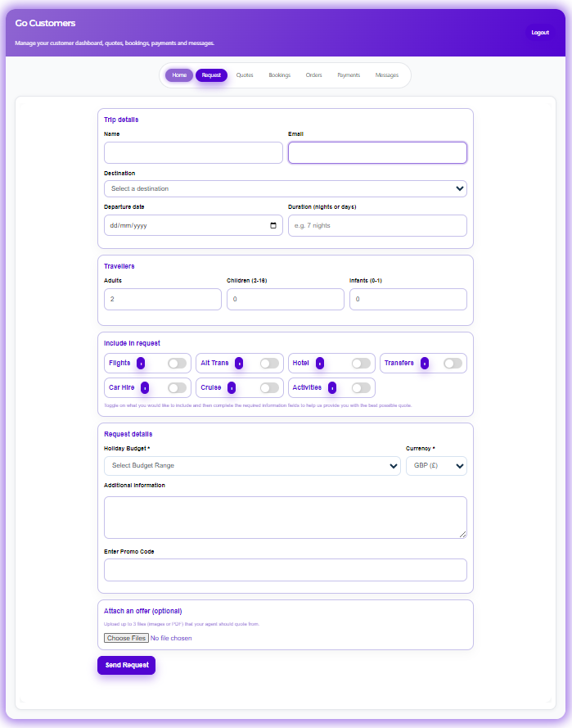Click the 'Include in request' heading
The image size is (572, 728).
coord(132,343)
